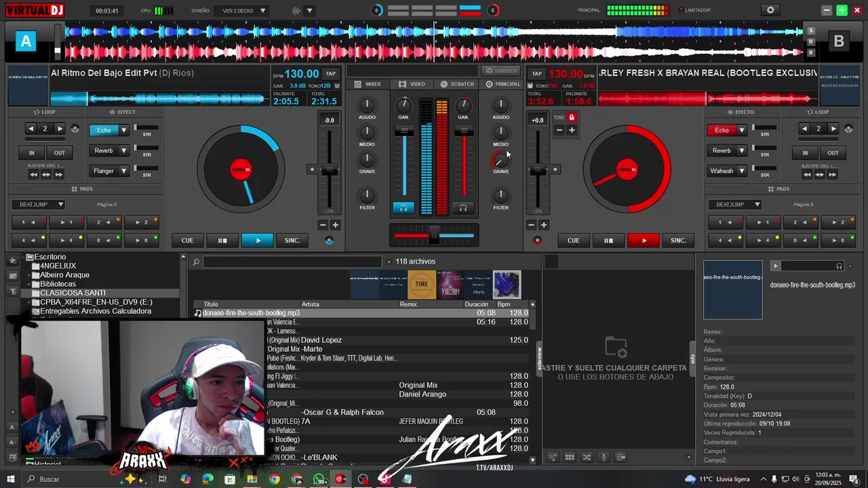Click CUE button on deck A
Screen dimensions: 868x488
[x=187, y=241]
